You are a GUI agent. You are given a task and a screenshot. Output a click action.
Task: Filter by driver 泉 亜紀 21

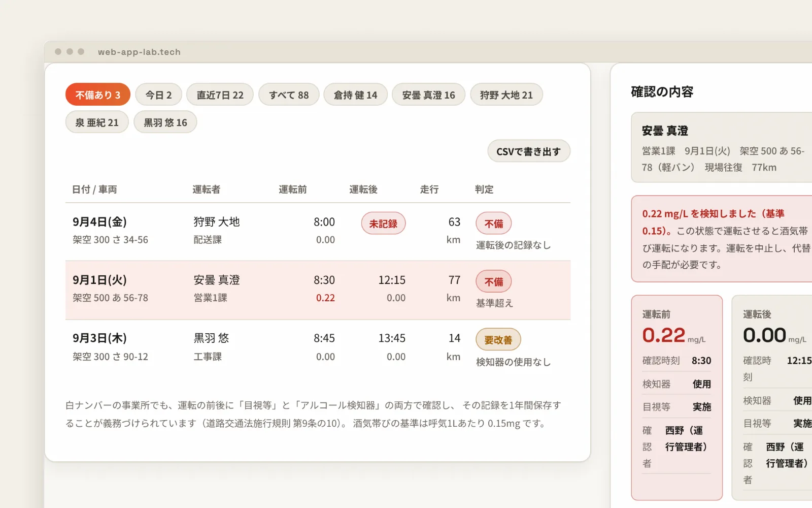pos(97,122)
